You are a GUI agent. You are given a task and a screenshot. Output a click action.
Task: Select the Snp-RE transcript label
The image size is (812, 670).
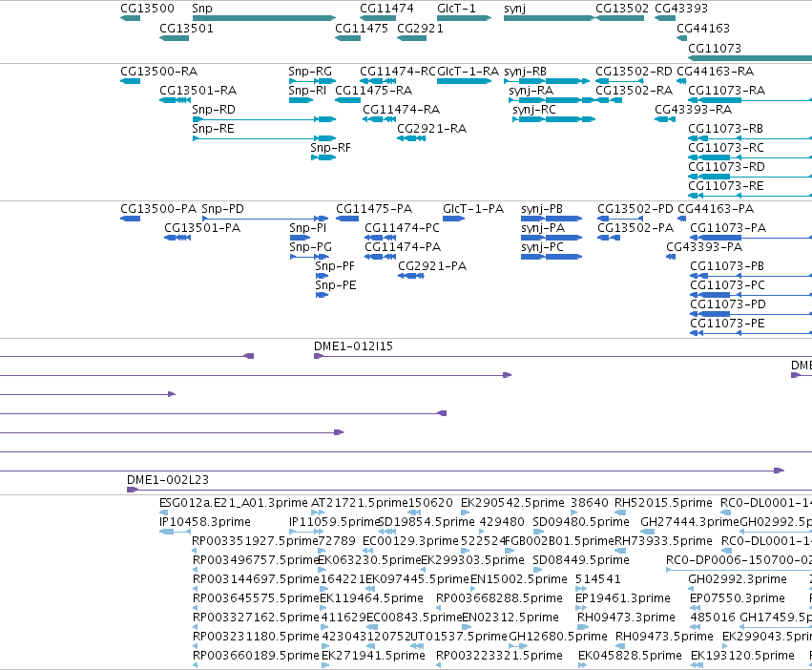(x=213, y=129)
